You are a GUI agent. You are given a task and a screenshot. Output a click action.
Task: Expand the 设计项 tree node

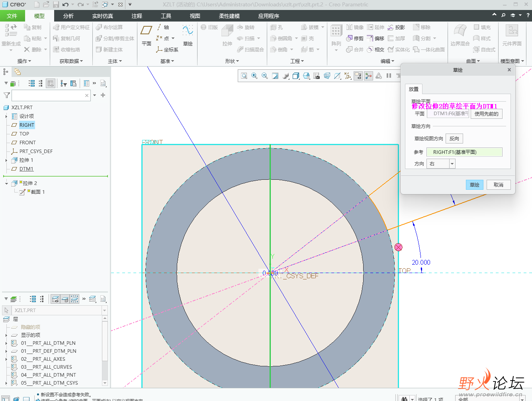click(6, 116)
